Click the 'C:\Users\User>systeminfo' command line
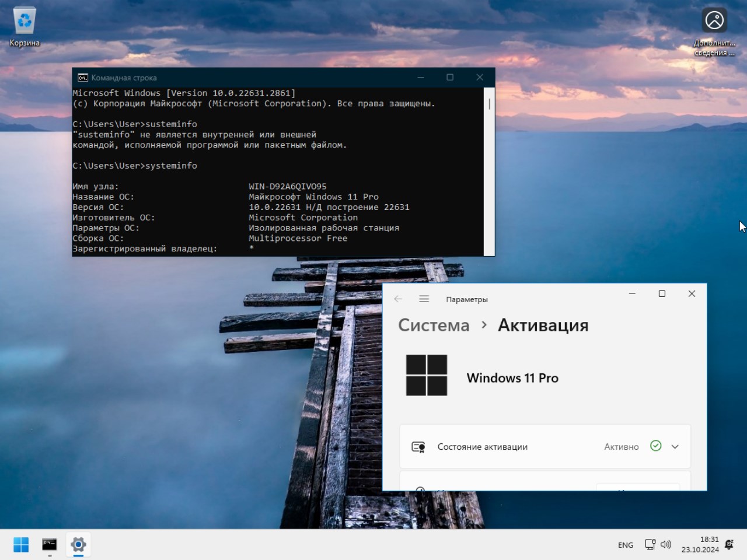The width and height of the screenshot is (747, 560). [x=135, y=166]
